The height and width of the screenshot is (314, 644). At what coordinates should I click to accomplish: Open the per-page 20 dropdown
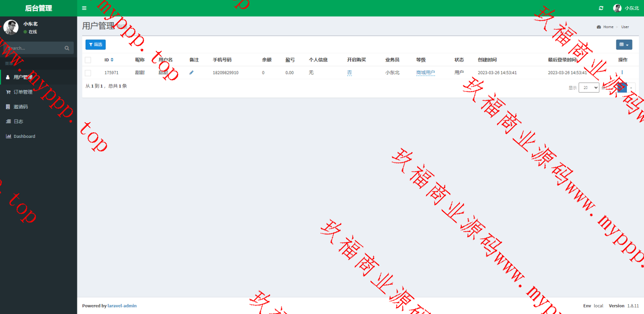(589, 88)
